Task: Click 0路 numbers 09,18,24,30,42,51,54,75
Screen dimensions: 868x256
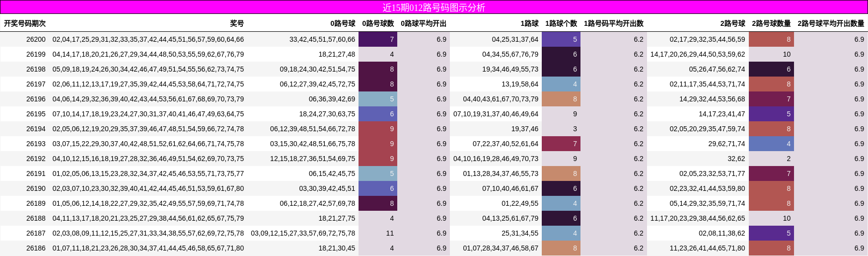Action: pos(317,69)
